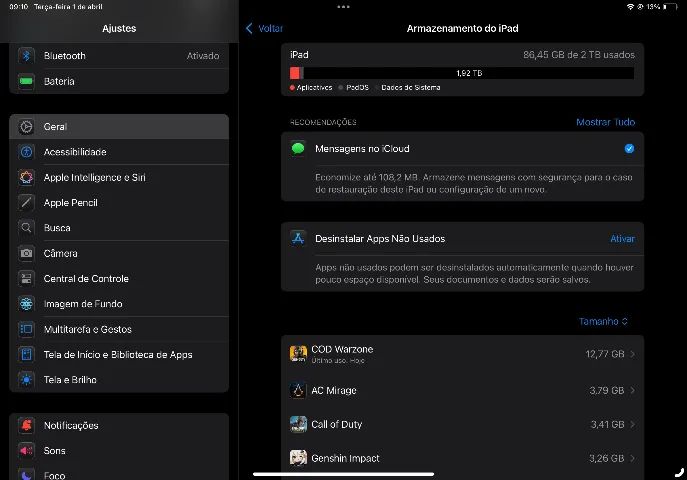Viewport: 687px width, 480px height.
Task: Open Tela e Brilho settings row
Action: point(119,380)
